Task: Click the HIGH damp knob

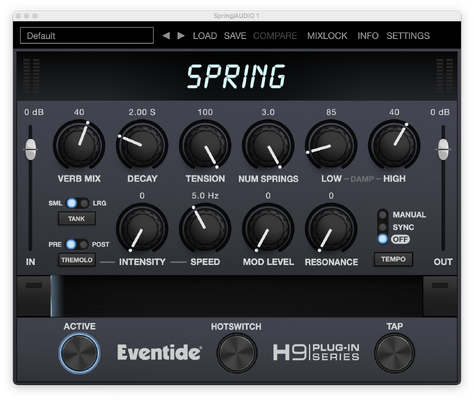Action: click(x=394, y=145)
